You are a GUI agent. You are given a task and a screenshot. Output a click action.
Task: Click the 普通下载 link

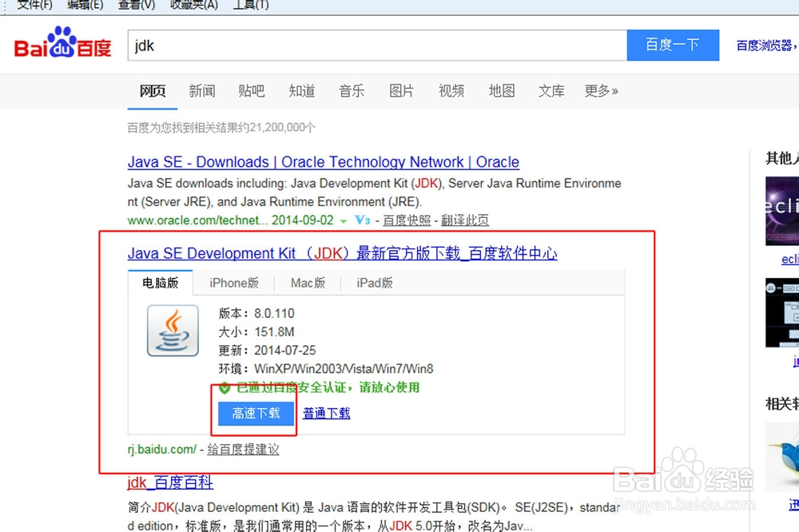(x=327, y=413)
